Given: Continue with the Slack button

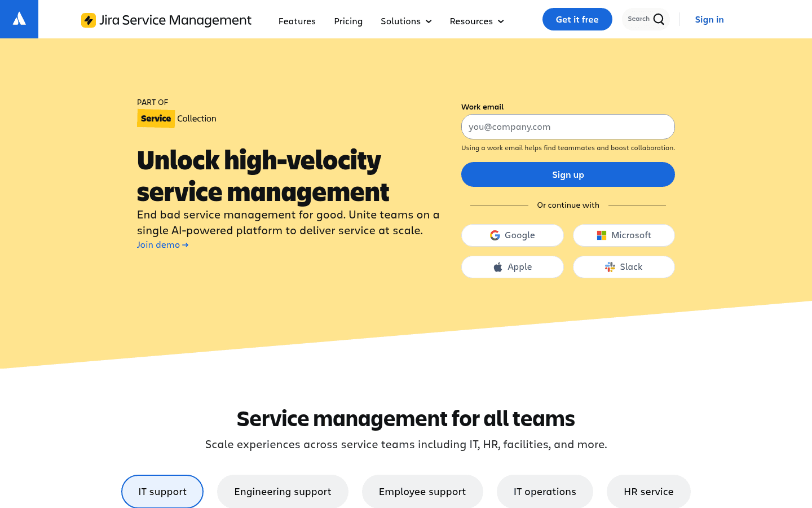Looking at the screenshot, I should coord(624,267).
